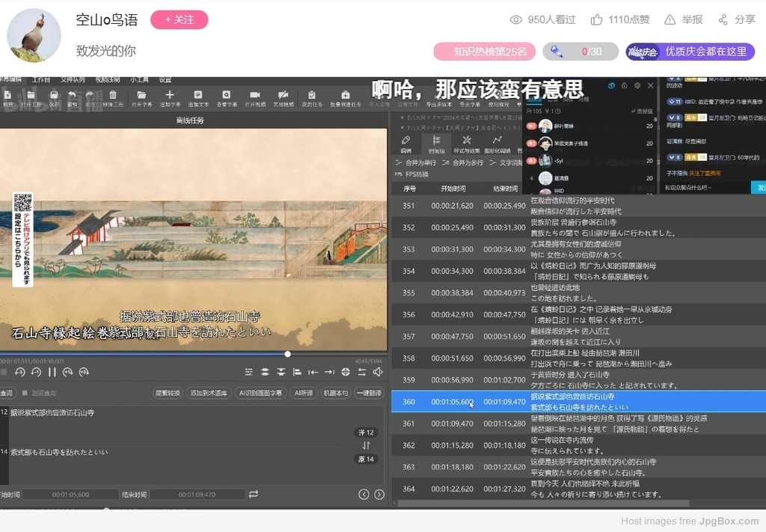
Task: Click the forward 3 seconds button
Action: coord(84,373)
